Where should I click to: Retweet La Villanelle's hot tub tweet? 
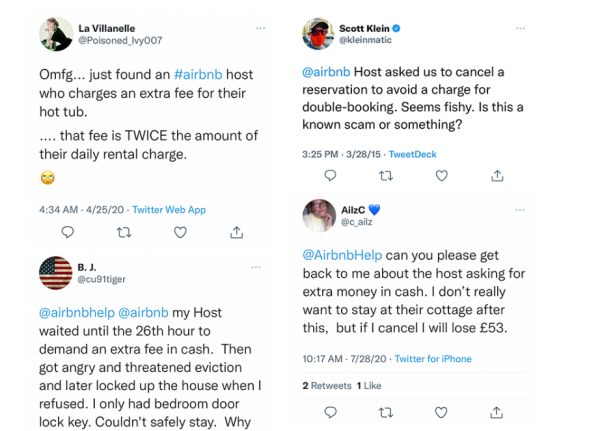(x=124, y=232)
